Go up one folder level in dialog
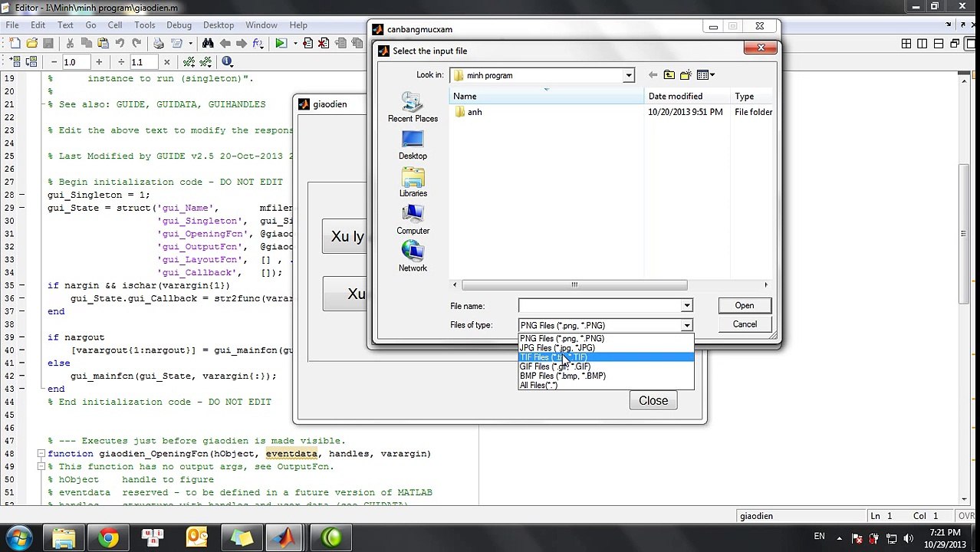The height and width of the screenshot is (552, 980). coord(669,75)
